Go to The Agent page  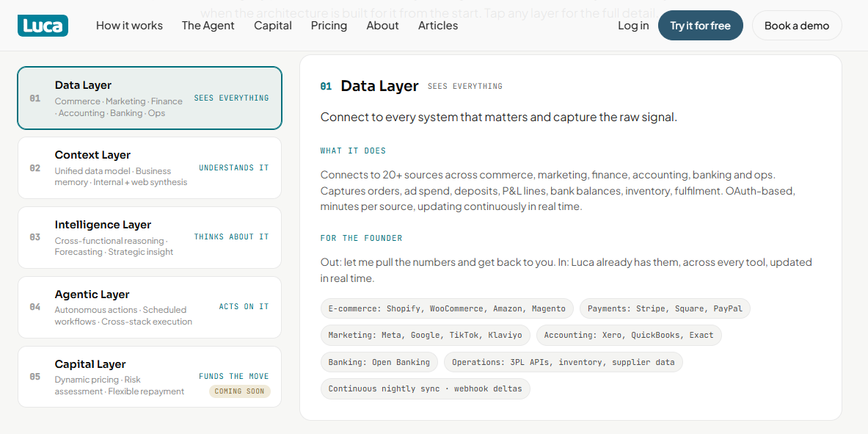click(208, 26)
